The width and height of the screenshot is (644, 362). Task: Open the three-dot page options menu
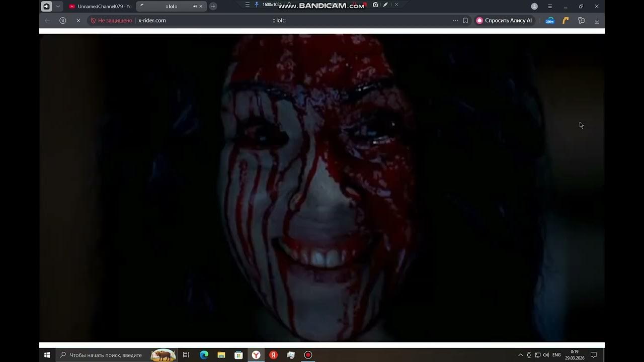tap(455, 21)
